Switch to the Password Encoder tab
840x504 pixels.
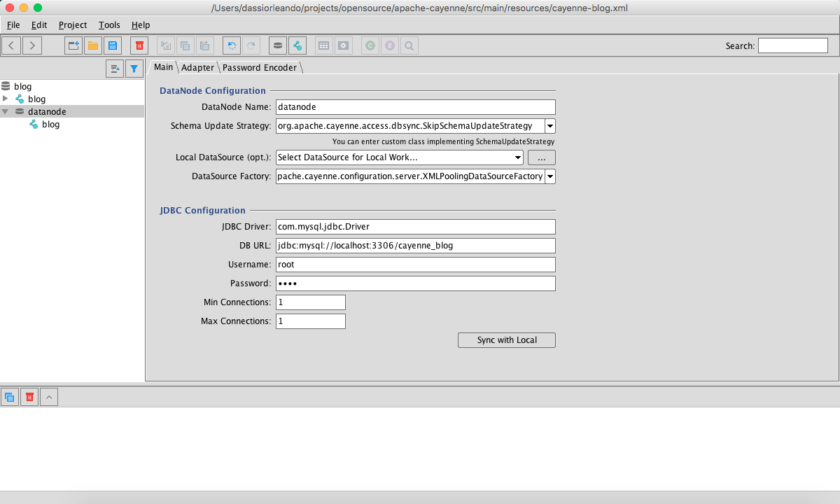tap(260, 68)
